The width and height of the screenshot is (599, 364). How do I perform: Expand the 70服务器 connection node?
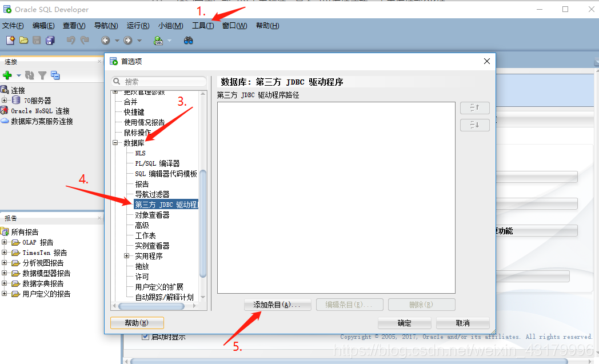[x=4, y=100]
